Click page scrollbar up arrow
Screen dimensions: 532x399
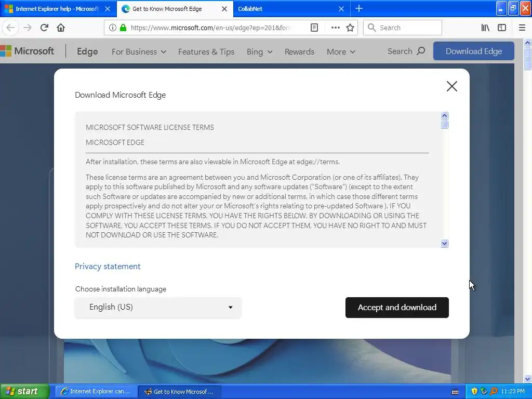527,43
